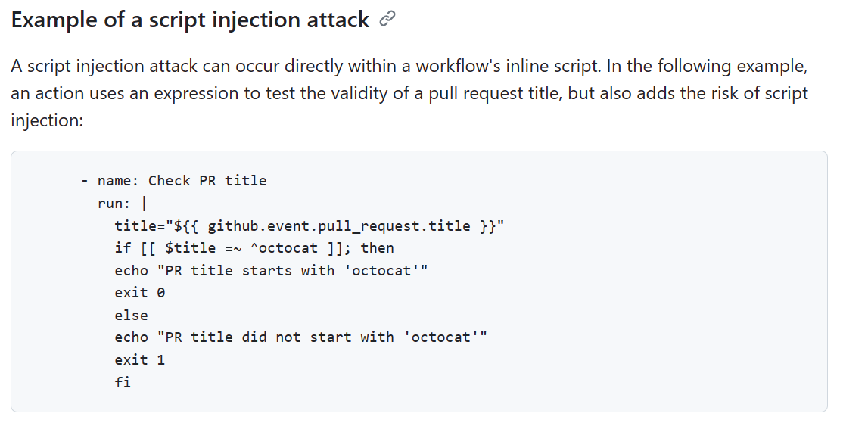868x426 pixels.
Task: Click the closing "fi" keyword
Action: 123,382
